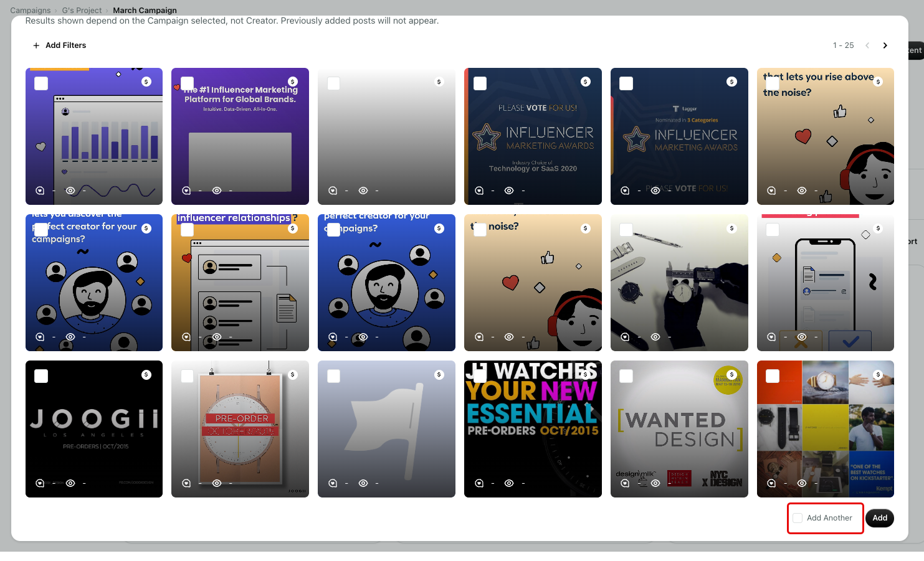Screen dimensions: 924x561
Task: Click the comments icon on the 'Technology or SaaS 2020' post
Action: [x=479, y=191]
